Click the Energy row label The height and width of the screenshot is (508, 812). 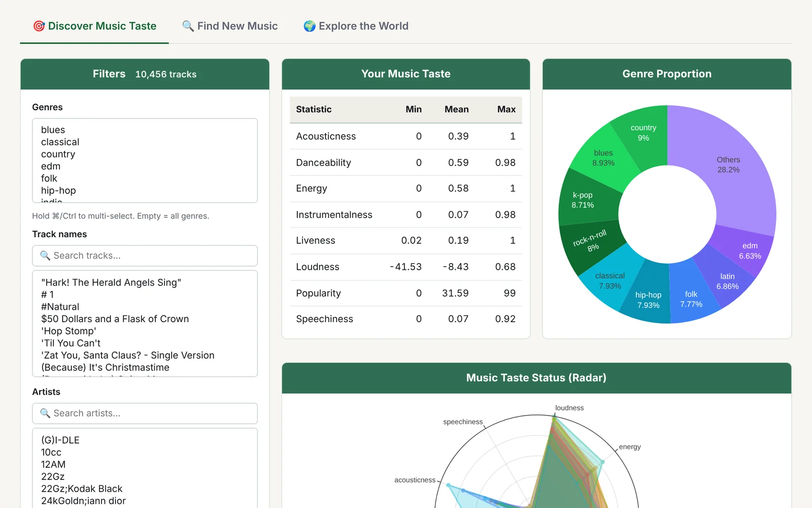[x=311, y=188]
